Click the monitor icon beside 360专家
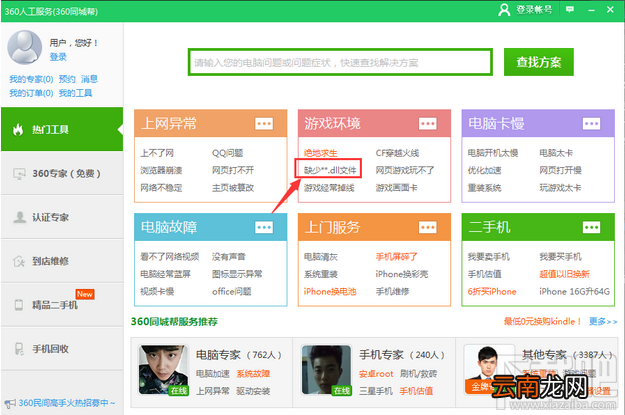625x415 pixels. click(19, 174)
